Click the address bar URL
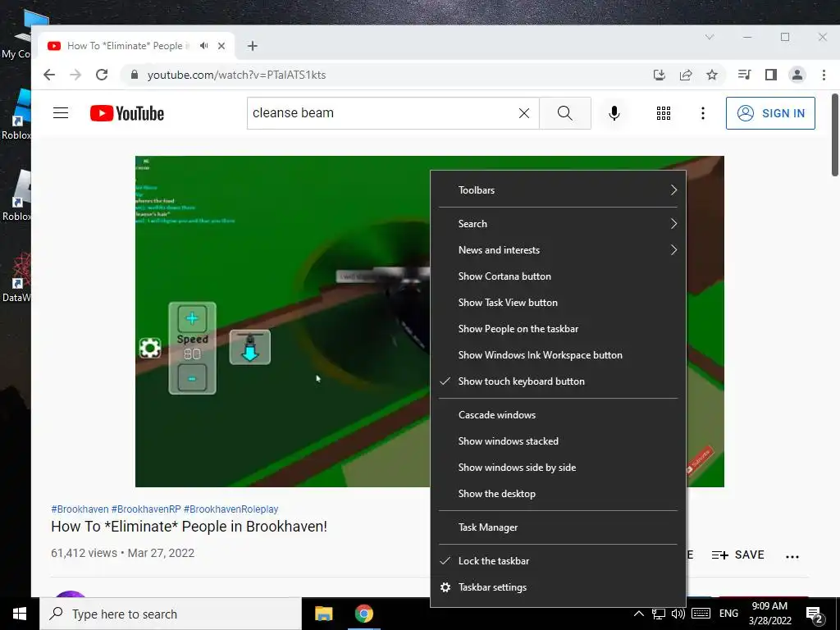The height and width of the screenshot is (630, 840). point(237,75)
